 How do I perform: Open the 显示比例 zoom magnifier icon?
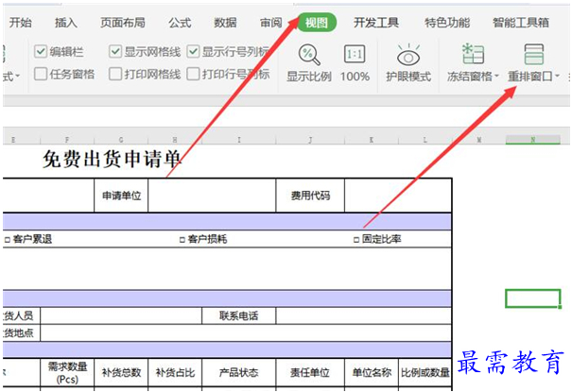click(x=309, y=55)
